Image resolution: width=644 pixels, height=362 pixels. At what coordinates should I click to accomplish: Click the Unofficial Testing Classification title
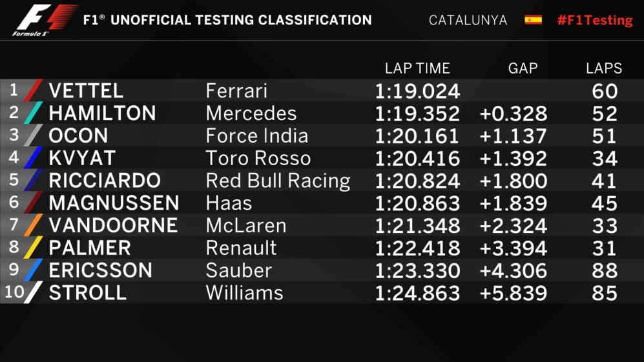pos(227,20)
